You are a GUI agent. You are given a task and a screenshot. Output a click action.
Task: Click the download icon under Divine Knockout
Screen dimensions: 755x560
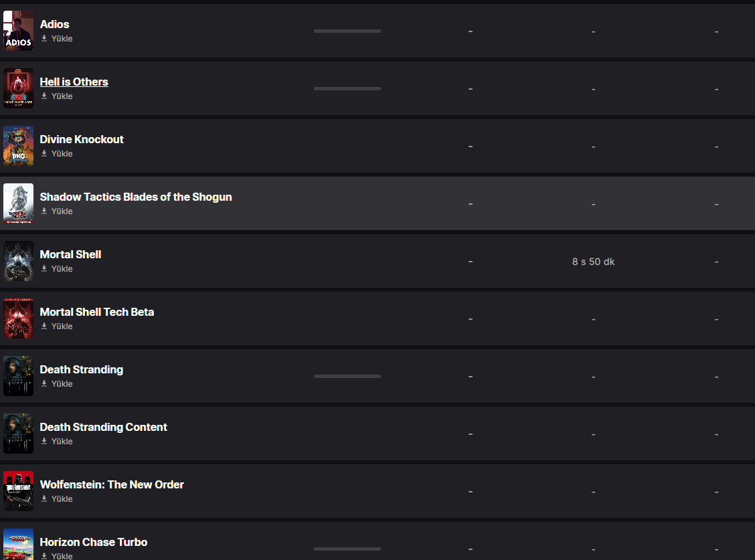click(x=44, y=154)
